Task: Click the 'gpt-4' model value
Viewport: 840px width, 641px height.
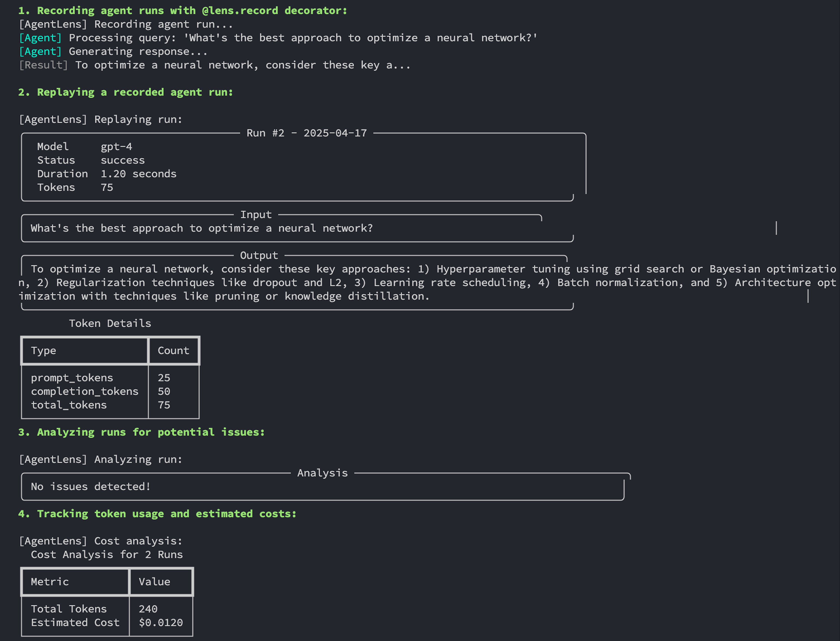Action: click(x=116, y=147)
